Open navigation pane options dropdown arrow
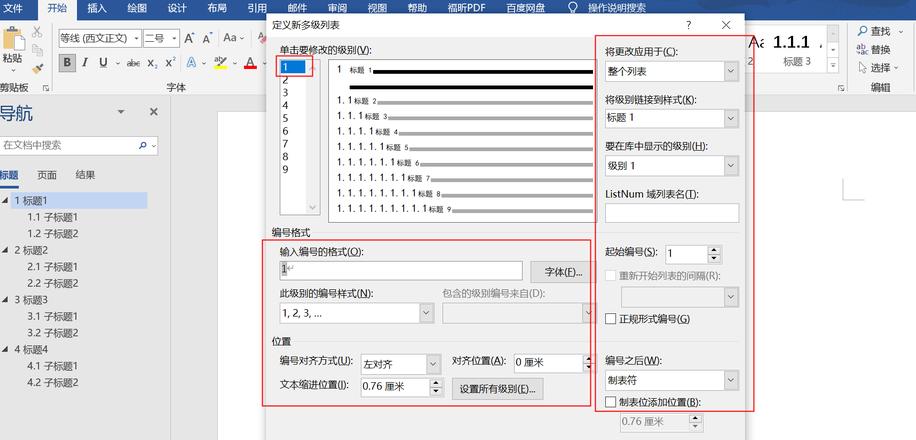 (x=121, y=112)
